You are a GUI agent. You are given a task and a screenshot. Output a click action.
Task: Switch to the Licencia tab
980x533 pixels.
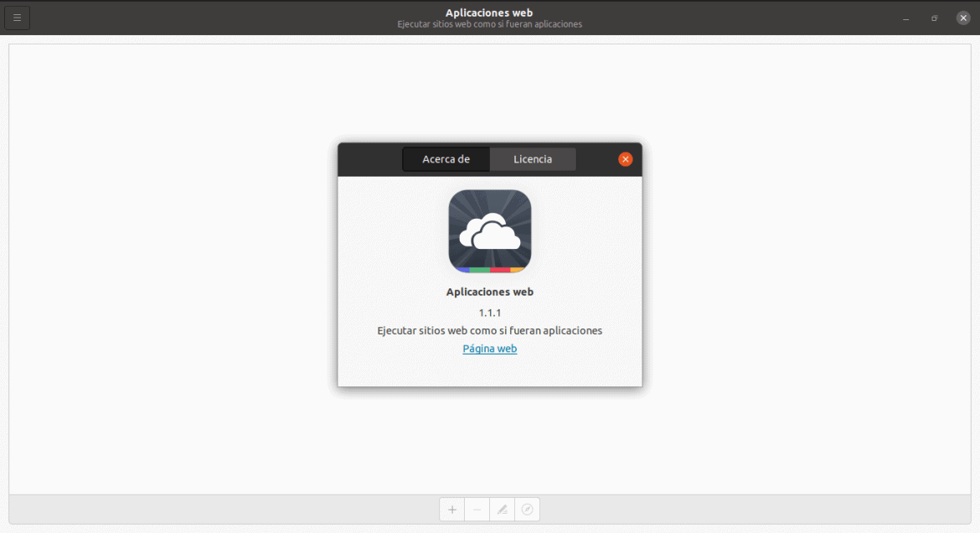[533, 159]
